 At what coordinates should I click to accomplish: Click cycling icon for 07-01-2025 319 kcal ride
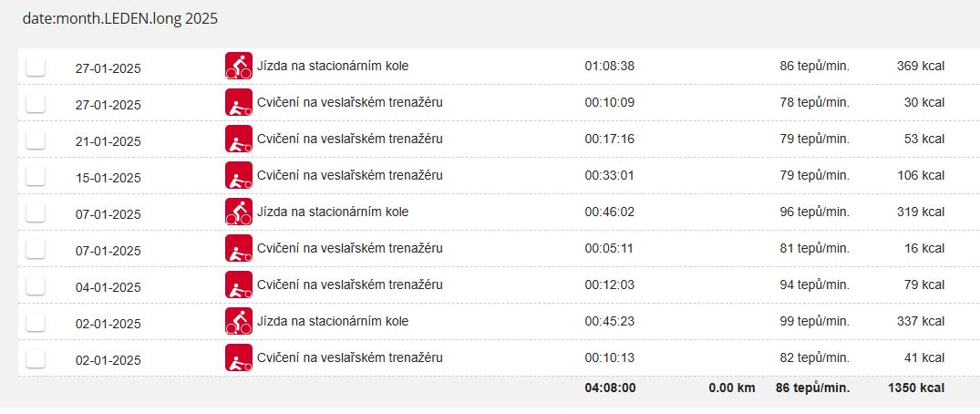[x=238, y=212]
